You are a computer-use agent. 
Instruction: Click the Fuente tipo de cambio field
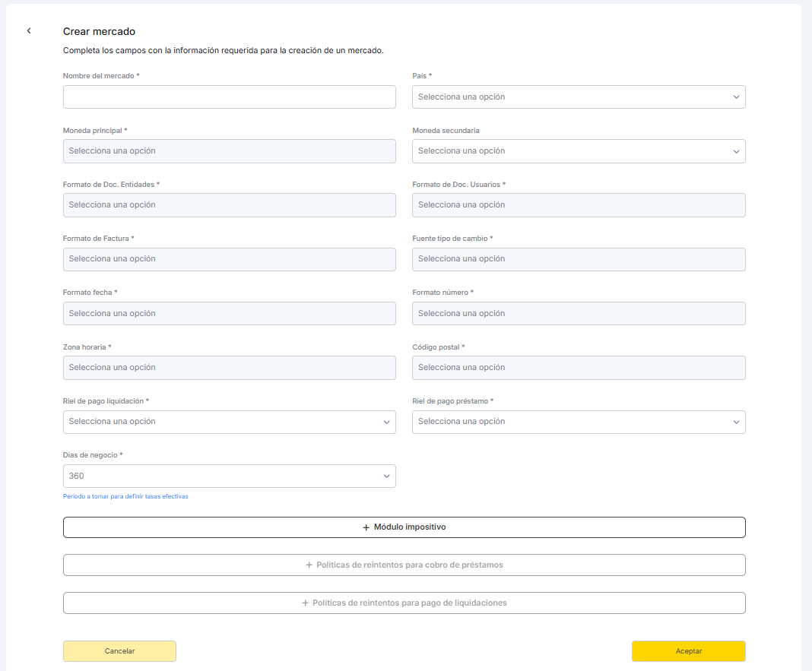578,259
